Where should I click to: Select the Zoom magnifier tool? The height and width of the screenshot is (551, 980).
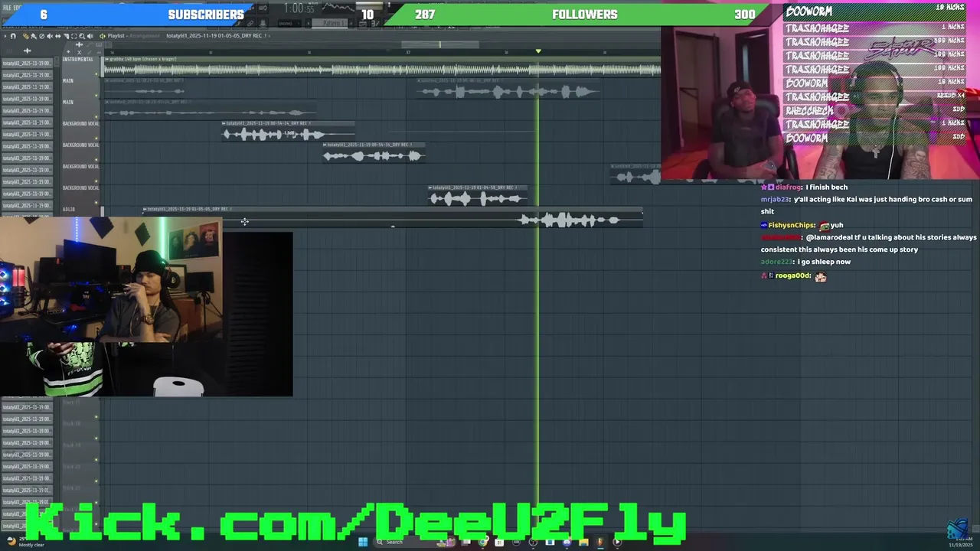[x=82, y=36]
